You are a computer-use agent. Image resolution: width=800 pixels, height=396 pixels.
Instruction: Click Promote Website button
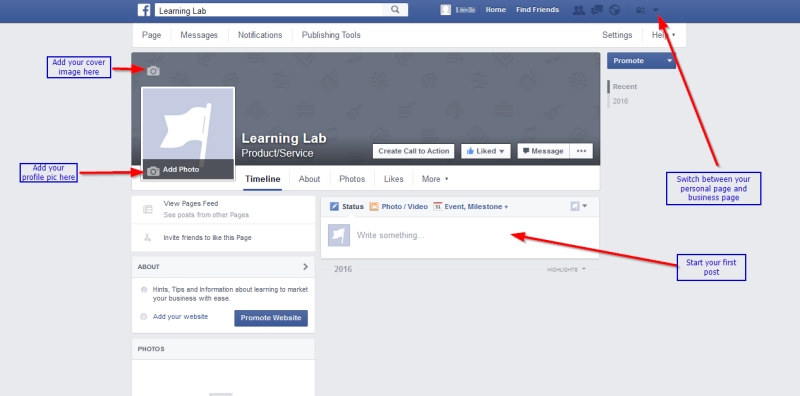click(271, 318)
